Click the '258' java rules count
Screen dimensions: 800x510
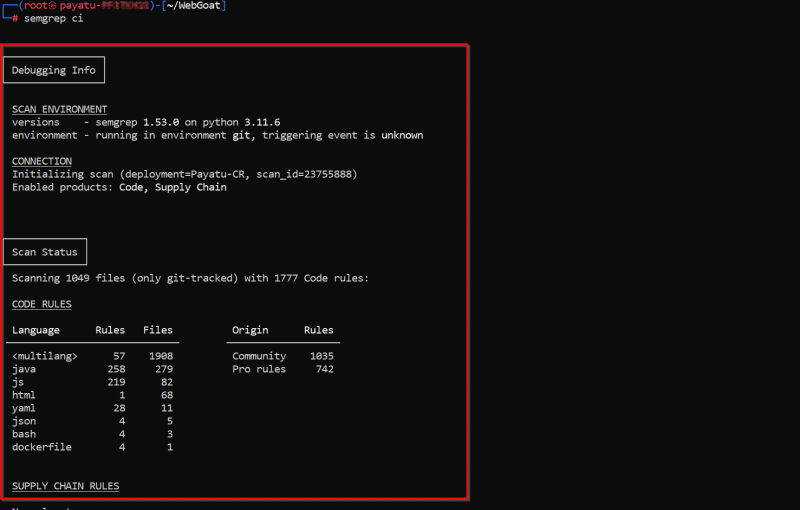point(116,369)
